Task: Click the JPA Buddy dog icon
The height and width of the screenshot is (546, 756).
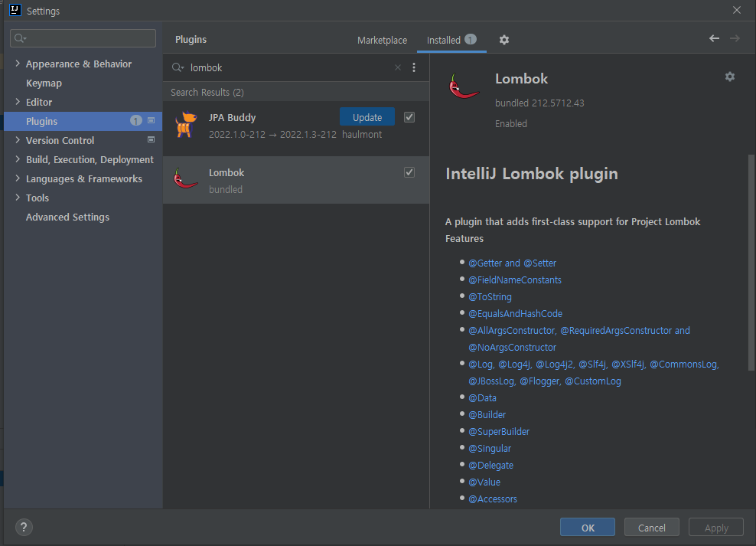Action: tap(186, 125)
